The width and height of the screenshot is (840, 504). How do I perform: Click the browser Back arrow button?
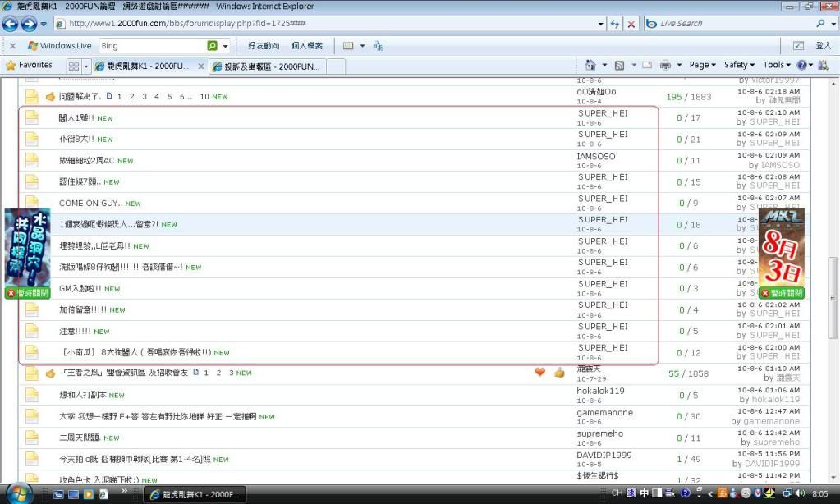pyautogui.click(x=11, y=24)
